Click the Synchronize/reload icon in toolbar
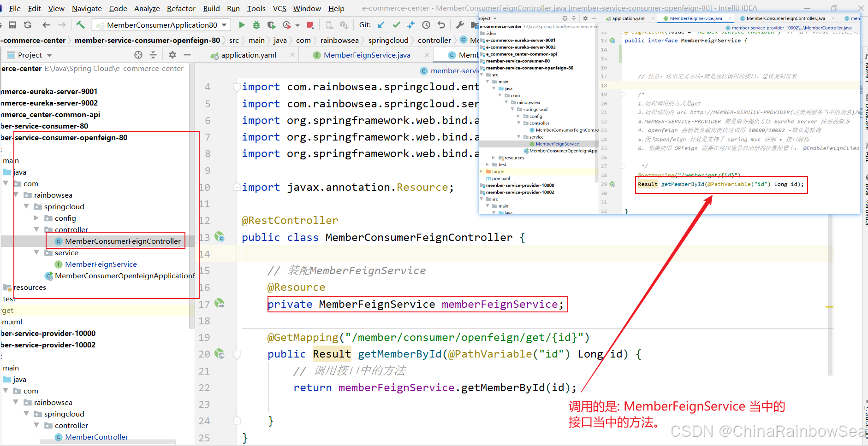Viewport: 868px width, 446px height. (28, 25)
